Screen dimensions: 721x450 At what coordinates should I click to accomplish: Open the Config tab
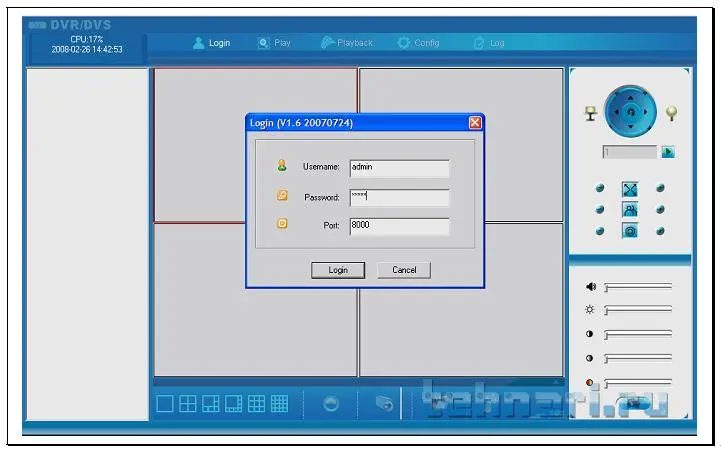coord(418,43)
